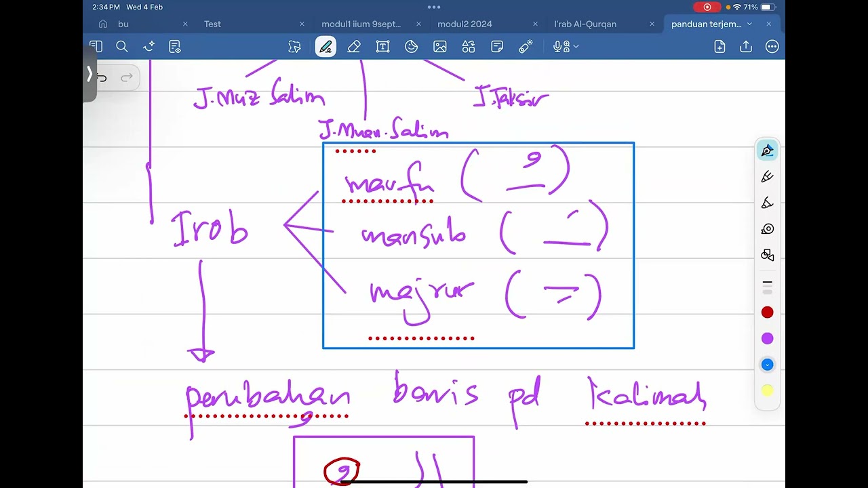Close the 'panduan terjem...' tab
The height and width of the screenshot is (488, 868).
[768, 24]
